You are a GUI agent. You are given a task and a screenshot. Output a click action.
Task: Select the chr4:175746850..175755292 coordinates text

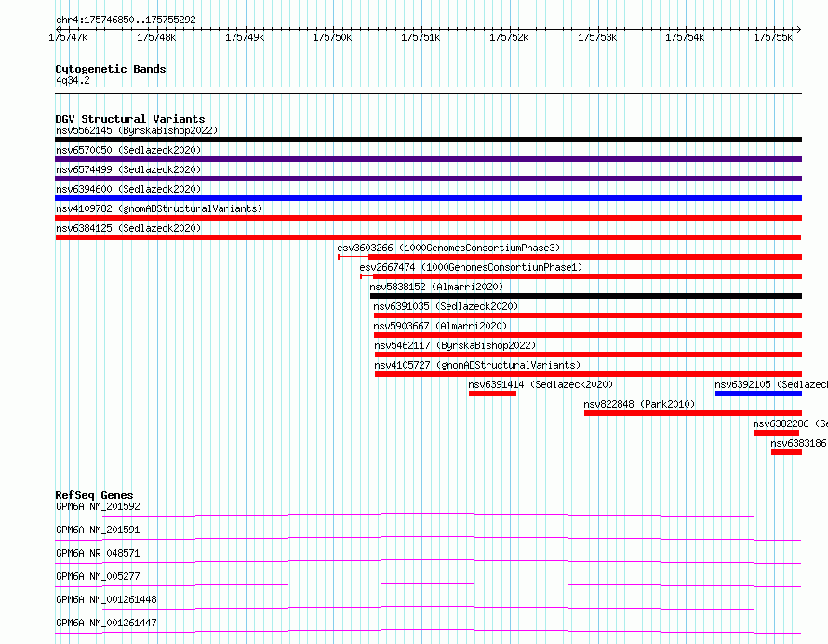pyautogui.click(x=126, y=20)
